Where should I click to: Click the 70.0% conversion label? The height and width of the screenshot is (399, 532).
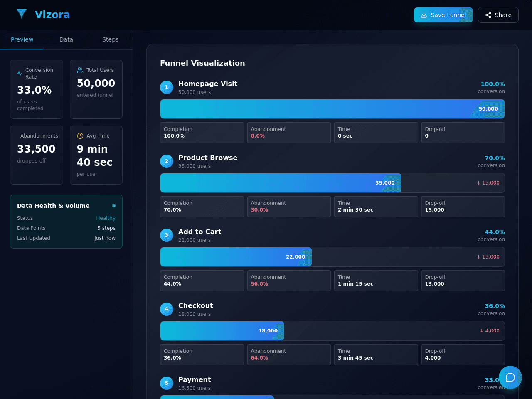[495, 158]
